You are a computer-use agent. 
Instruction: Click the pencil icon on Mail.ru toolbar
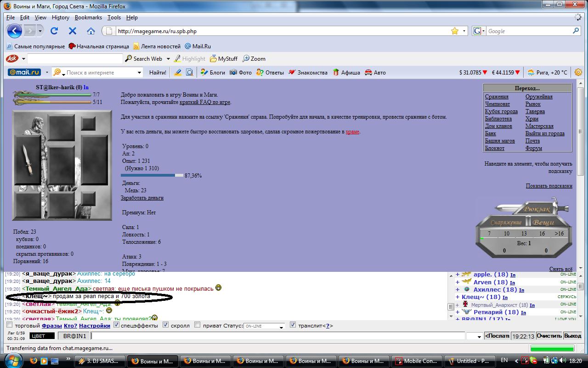click(x=178, y=72)
